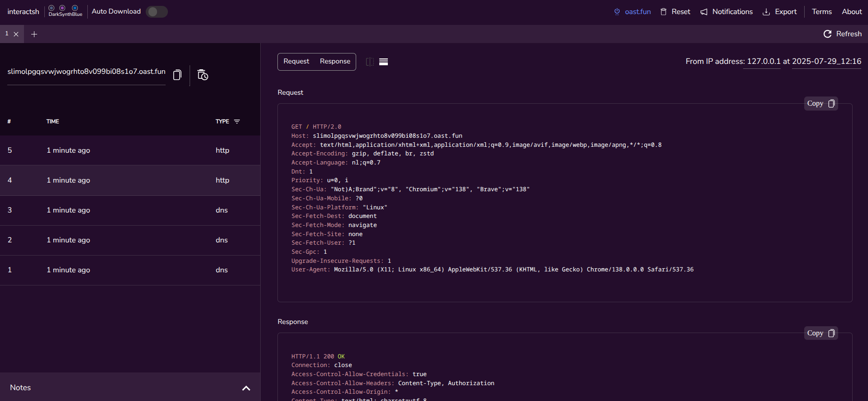
Task: Close tab 1 with the X
Action: [16, 34]
